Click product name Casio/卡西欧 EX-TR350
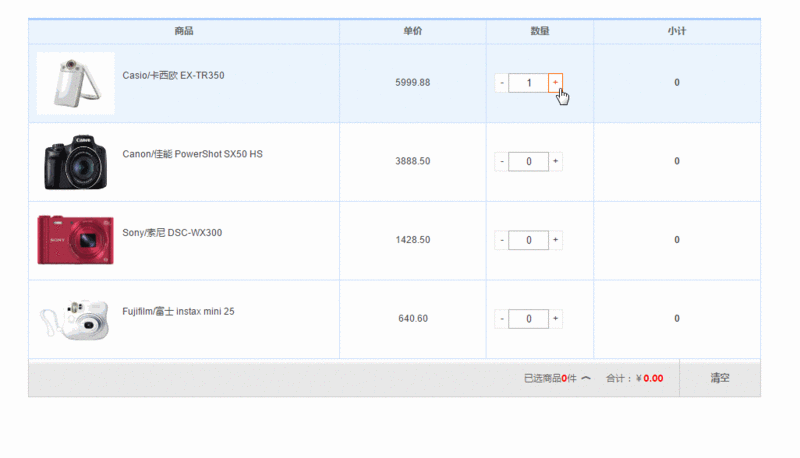800x458 pixels. (x=173, y=75)
